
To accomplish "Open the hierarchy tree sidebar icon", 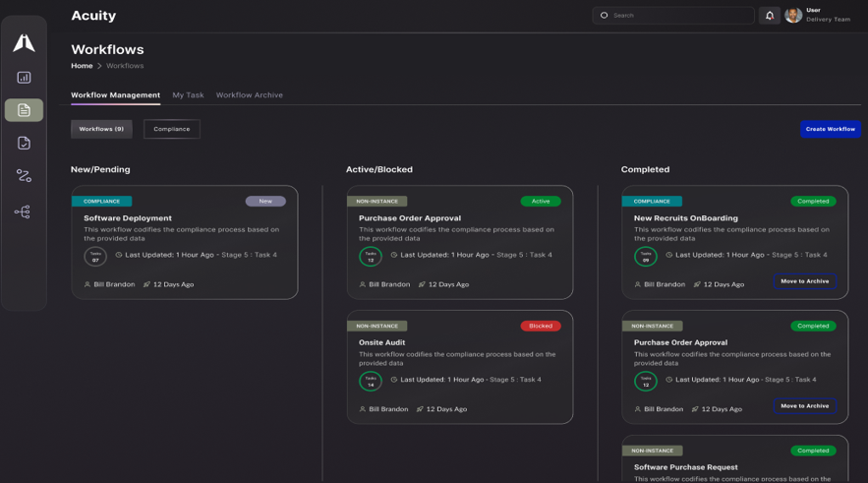I will (23, 211).
